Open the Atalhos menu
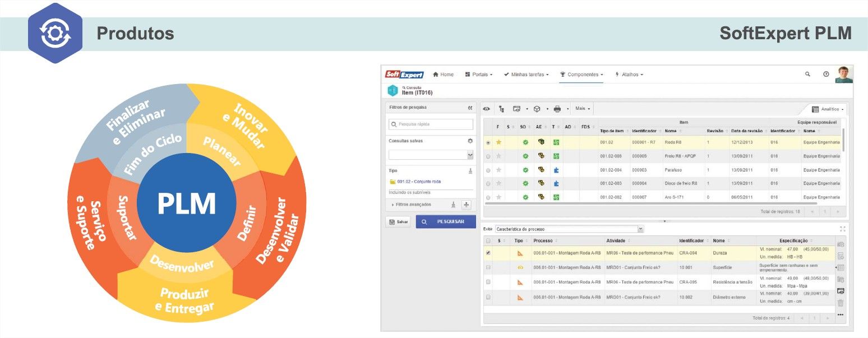The image size is (868, 338). point(629,75)
